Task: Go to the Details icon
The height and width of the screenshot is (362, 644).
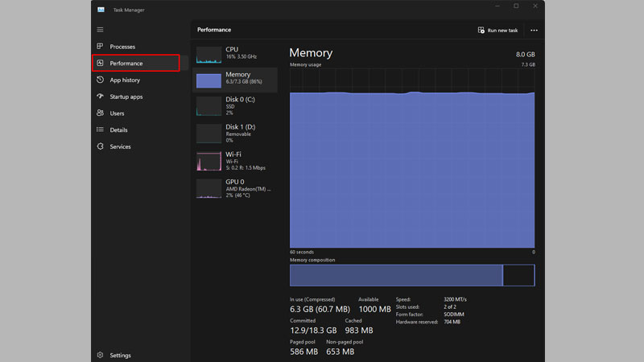Action: click(100, 130)
